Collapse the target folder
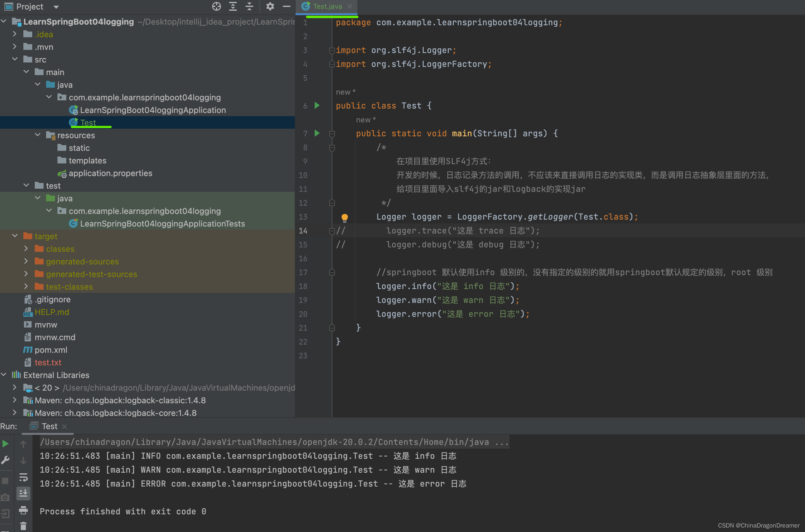This screenshot has height=532, width=805. click(x=15, y=236)
